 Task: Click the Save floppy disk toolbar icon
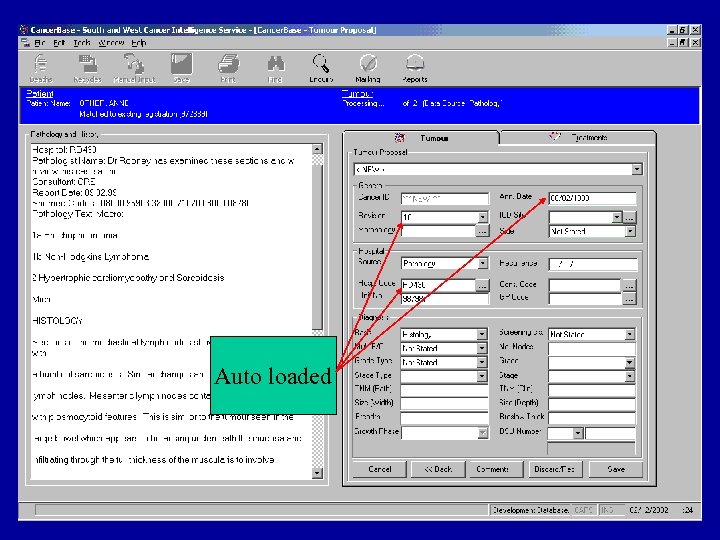(x=181, y=68)
